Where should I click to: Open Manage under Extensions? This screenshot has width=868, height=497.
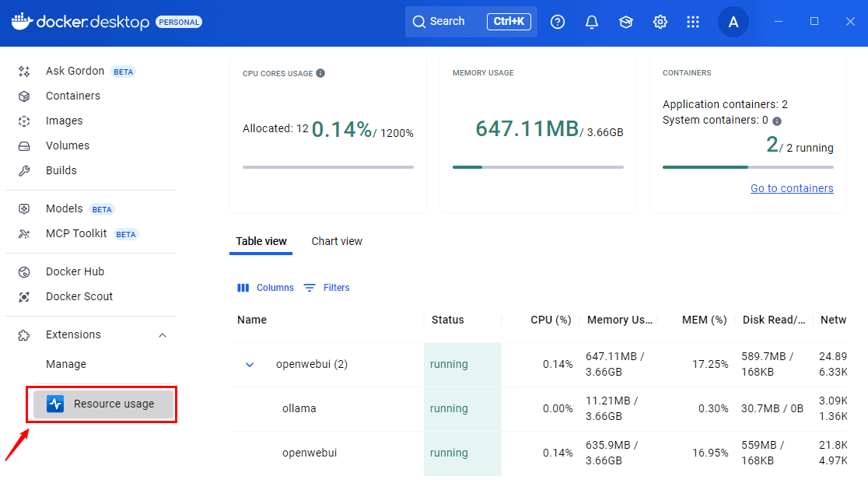[x=66, y=364]
